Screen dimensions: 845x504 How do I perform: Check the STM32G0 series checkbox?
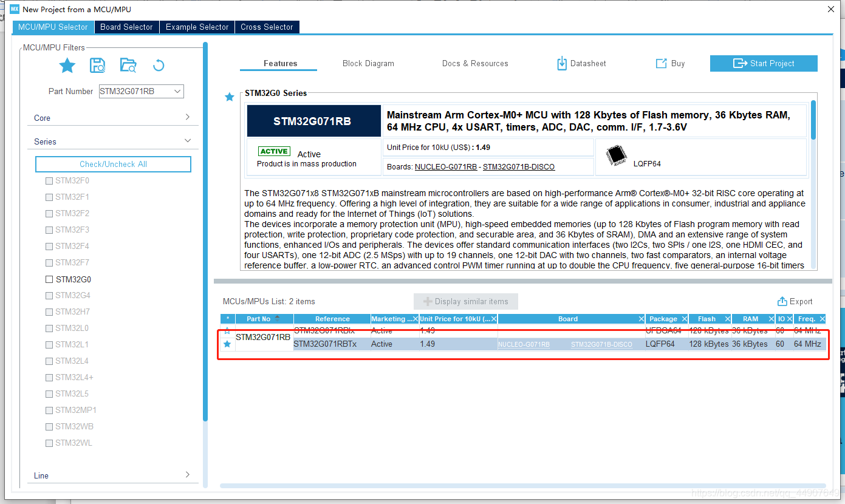pyautogui.click(x=49, y=279)
